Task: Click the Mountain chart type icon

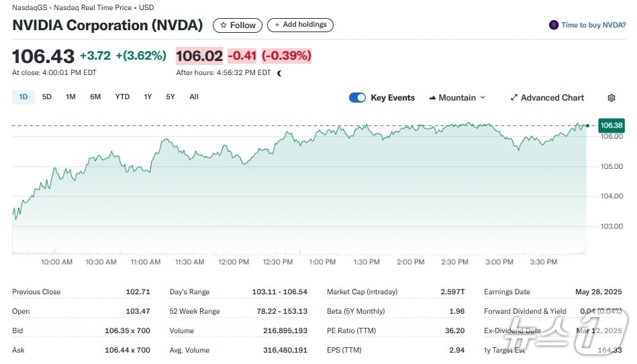Action: [x=432, y=98]
